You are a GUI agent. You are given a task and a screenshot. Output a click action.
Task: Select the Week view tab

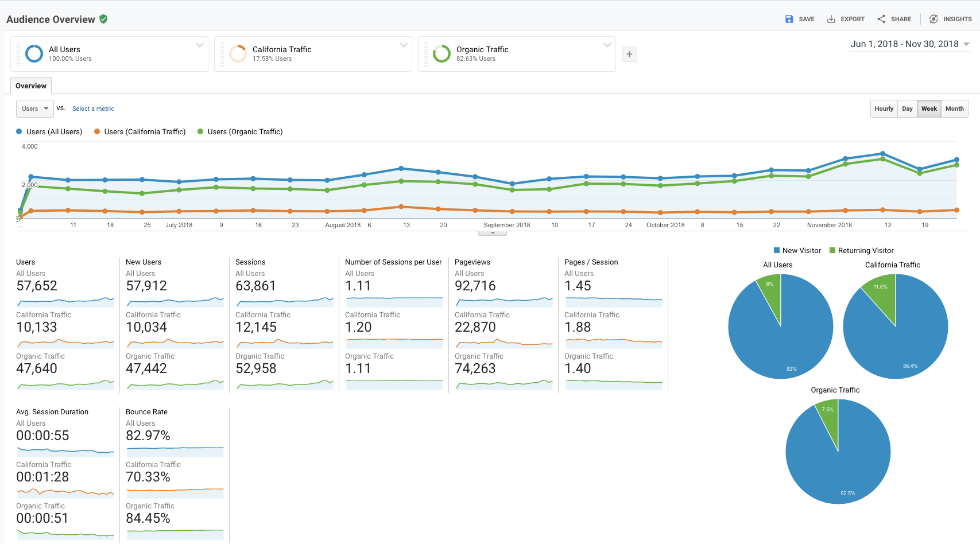click(929, 108)
